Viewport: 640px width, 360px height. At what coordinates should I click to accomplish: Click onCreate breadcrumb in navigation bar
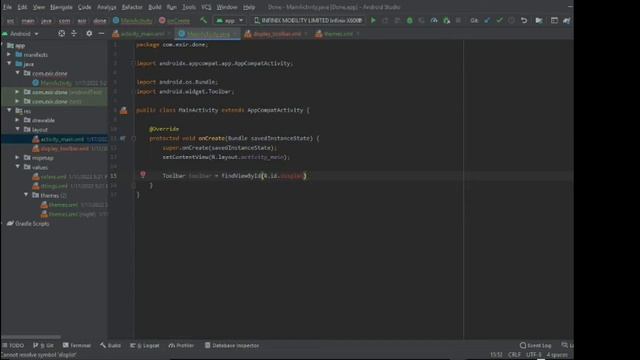coord(174,20)
